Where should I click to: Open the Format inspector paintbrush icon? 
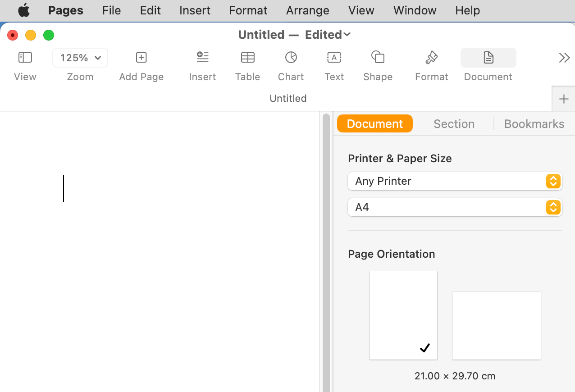point(432,58)
